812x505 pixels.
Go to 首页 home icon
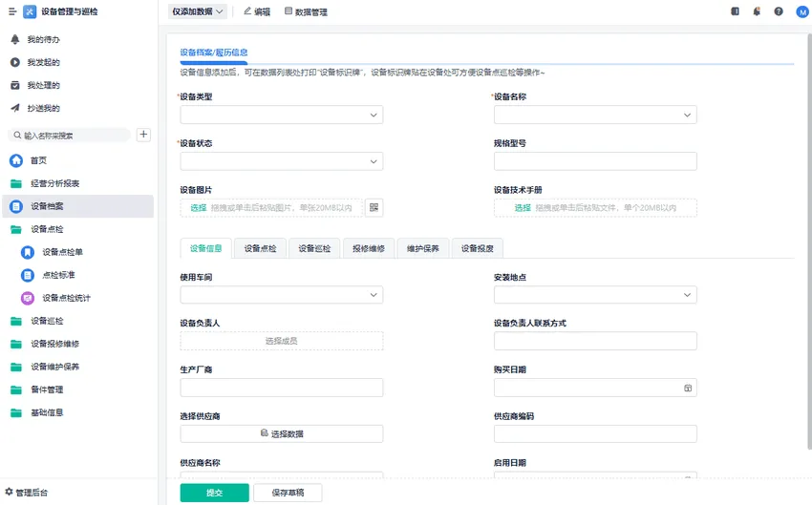coord(16,160)
